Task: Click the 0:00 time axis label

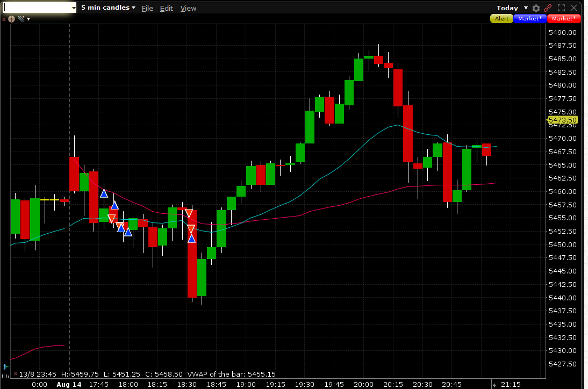Action: pos(39,385)
